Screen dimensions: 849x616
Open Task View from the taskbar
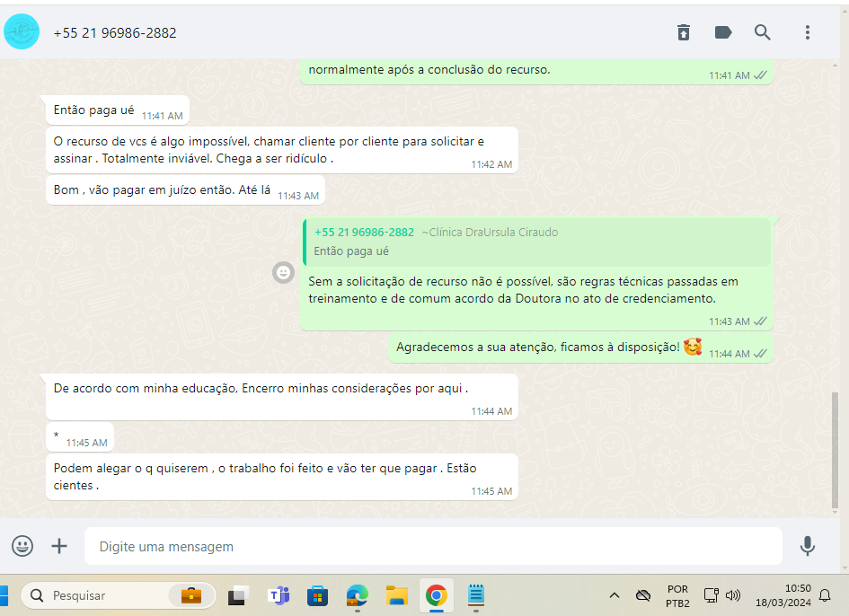point(238,596)
